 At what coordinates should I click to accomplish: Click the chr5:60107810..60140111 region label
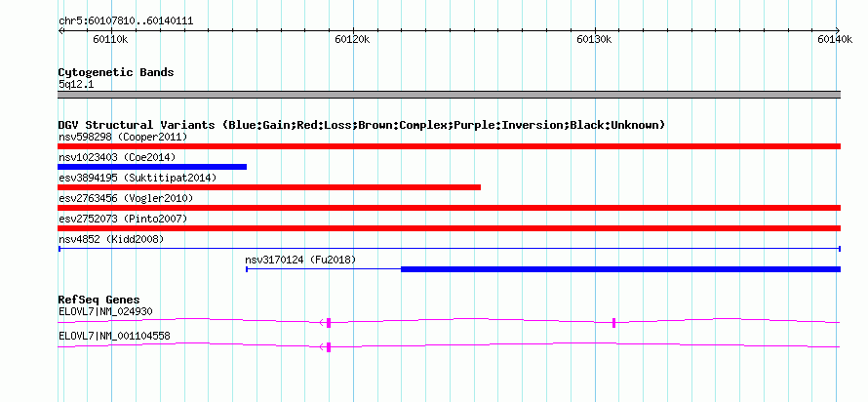(x=126, y=21)
